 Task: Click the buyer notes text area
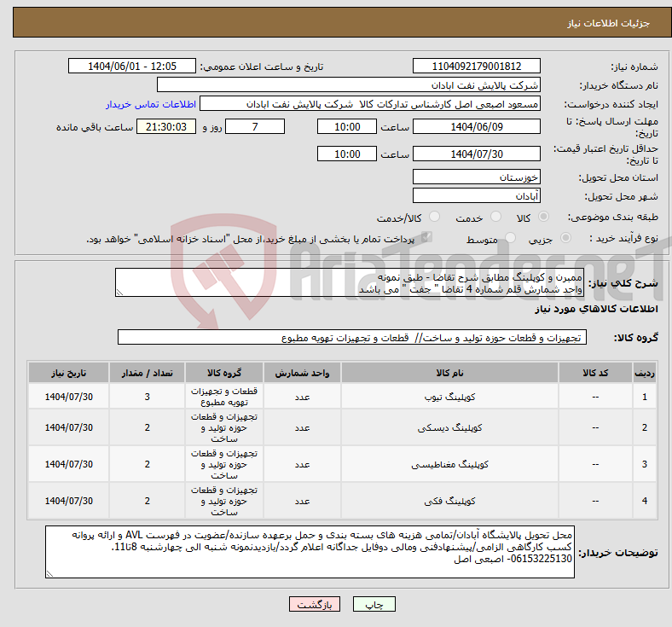(x=310, y=552)
